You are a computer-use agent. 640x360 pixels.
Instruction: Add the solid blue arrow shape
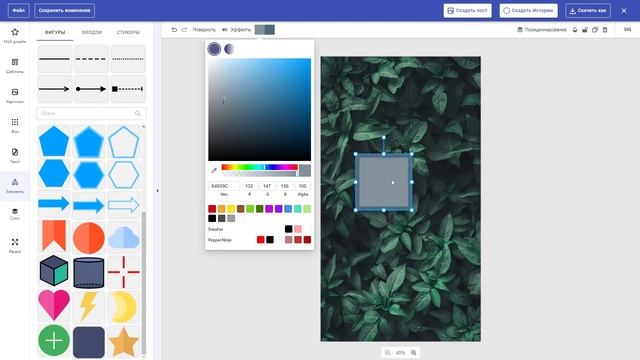[54, 204]
